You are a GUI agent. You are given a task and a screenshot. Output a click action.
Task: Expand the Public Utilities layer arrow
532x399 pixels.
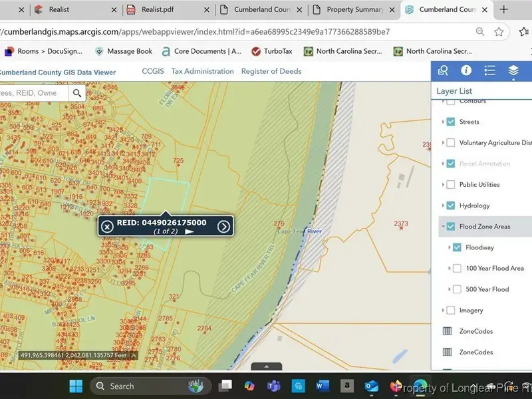[x=443, y=185]
